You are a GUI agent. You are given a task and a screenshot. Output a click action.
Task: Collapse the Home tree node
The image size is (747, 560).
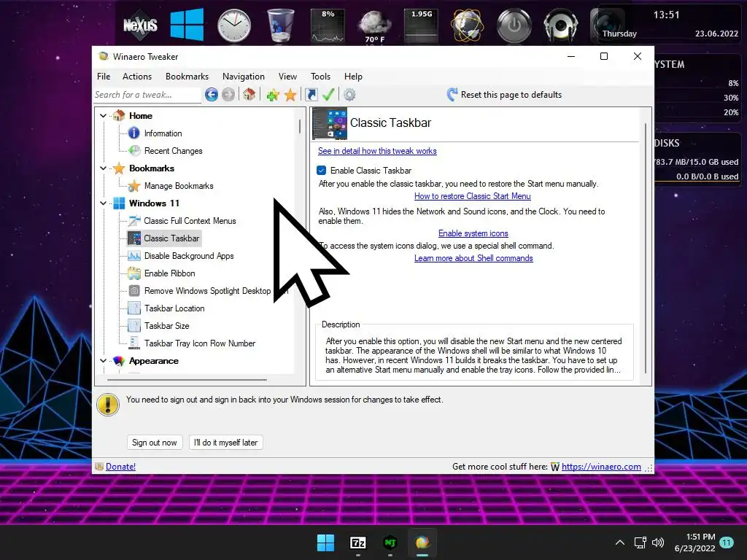click(x=103, y=116)
